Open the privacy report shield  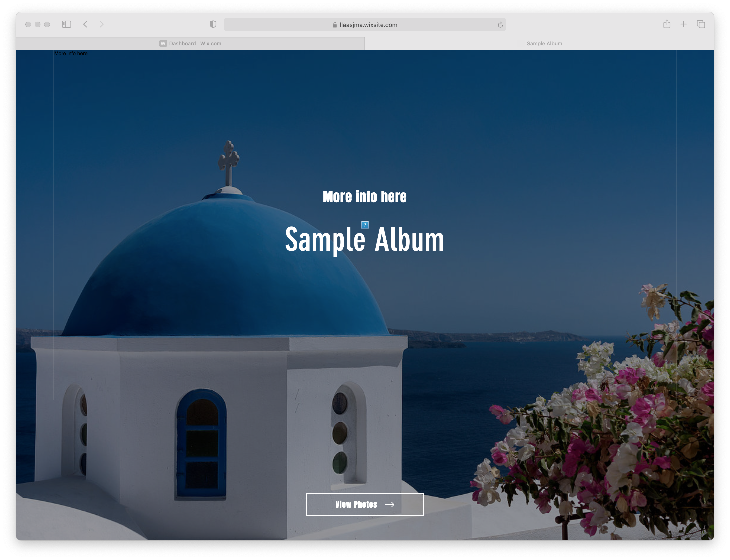pyautogui.click(x=213, y=24)
